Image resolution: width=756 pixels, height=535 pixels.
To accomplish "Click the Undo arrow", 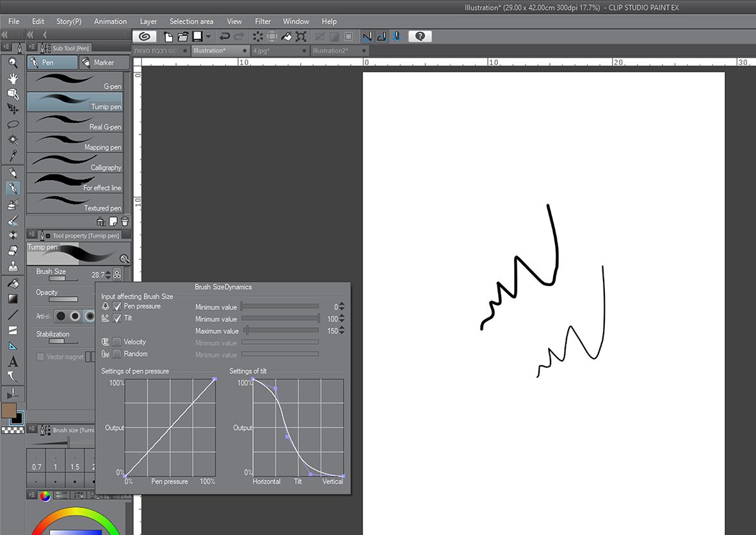I will point(224,37).
